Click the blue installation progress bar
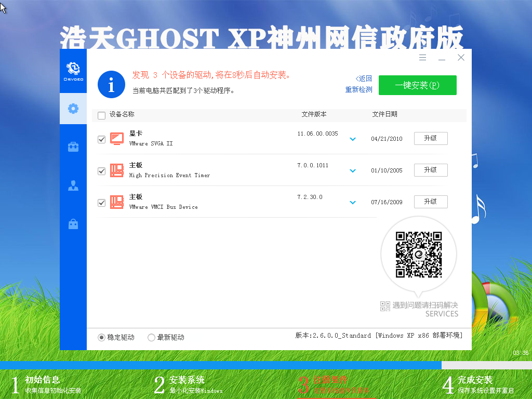532x399 pixels. pos(220,365)
